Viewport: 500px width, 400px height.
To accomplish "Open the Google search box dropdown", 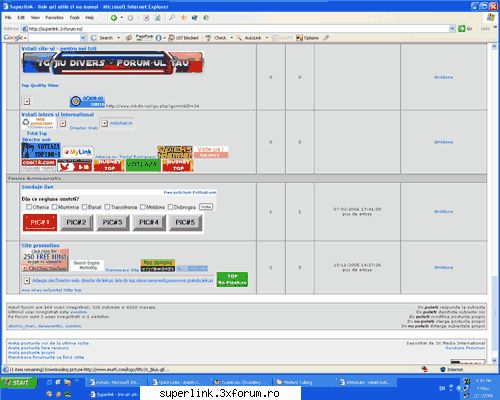I will [83, 38].
